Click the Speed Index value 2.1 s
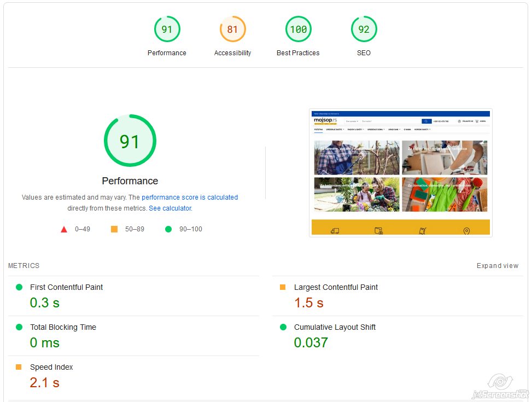Image resolution: width=532 pixels, height=402 pixels. click(45, 383)
